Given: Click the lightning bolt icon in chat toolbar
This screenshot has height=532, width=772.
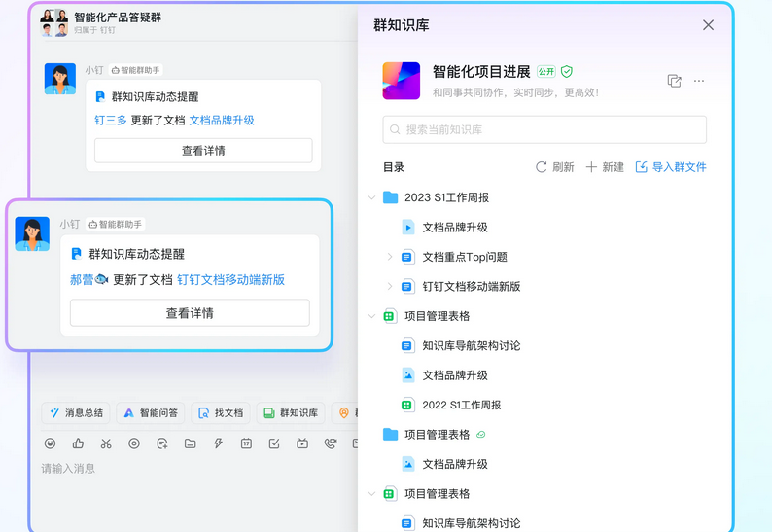Looking at the screenshot, I should click(x=218, y=443).
